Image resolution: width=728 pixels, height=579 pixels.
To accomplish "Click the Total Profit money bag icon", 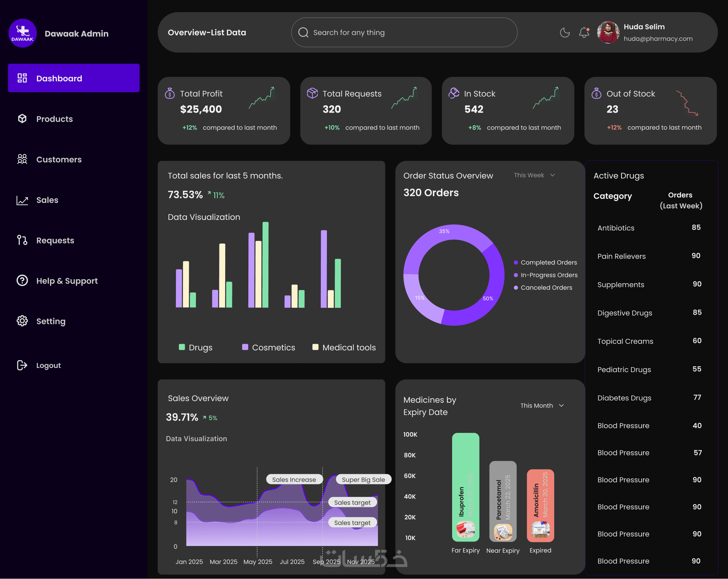I will click(x=170, y=93).
